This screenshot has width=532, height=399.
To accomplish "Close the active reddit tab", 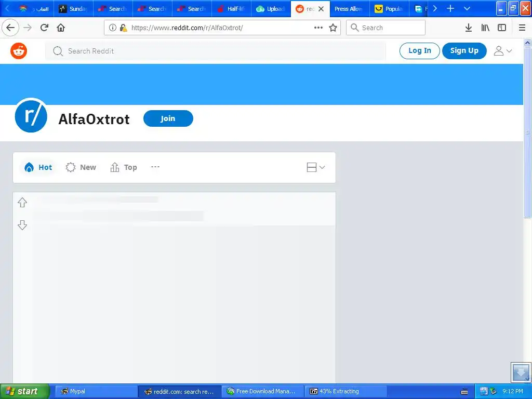I will (321, 9).
